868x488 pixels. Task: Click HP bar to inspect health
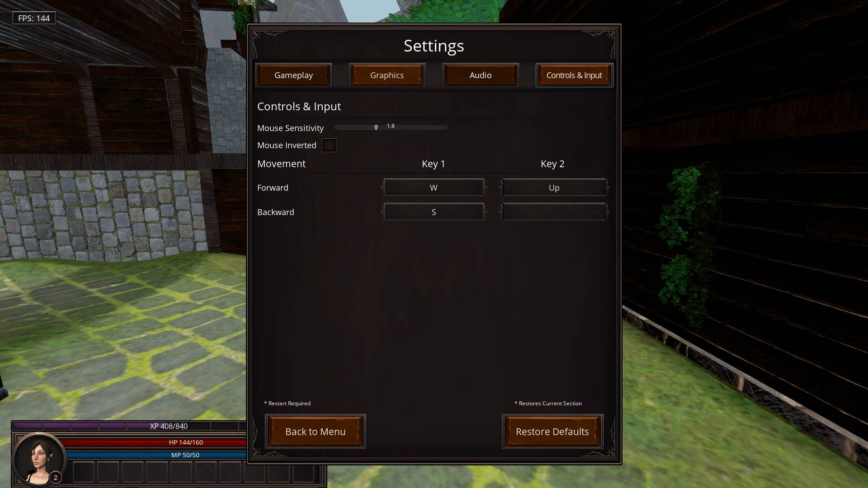[x=186, y=442]
